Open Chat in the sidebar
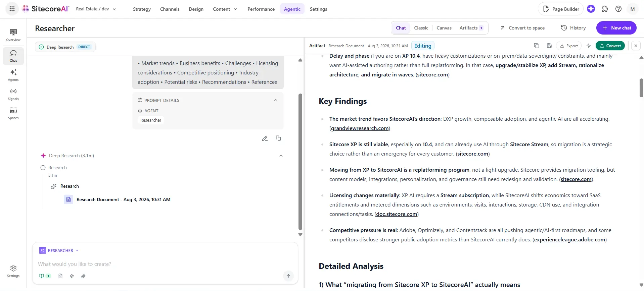 click(13, 56)
